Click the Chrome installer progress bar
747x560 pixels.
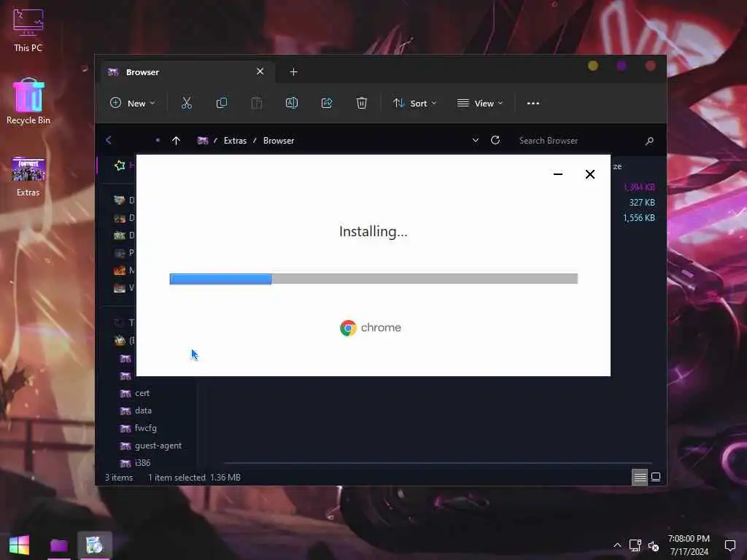coord(373,279)
